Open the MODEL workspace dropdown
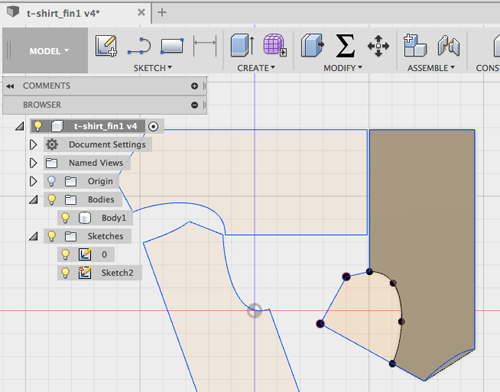 (45, 51)
